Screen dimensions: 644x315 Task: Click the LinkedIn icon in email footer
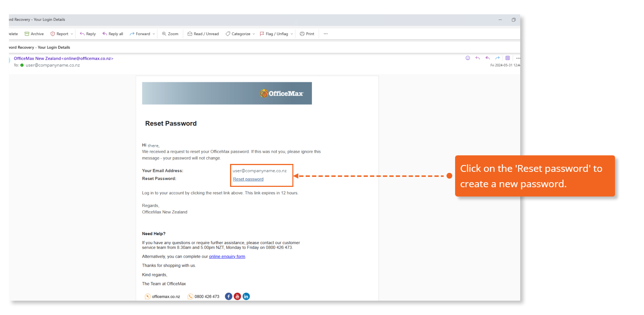tap(246, 296)
